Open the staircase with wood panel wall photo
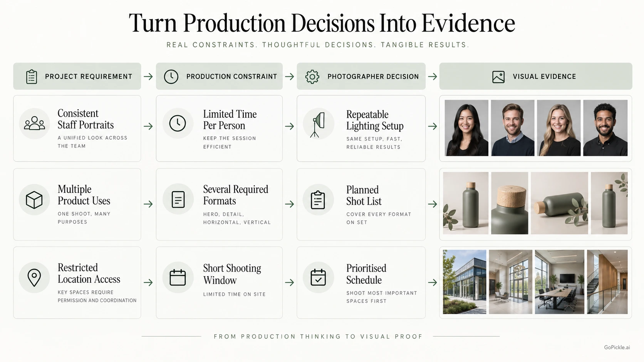Screen dimensions: 644x362 click(x=607, y=282)
